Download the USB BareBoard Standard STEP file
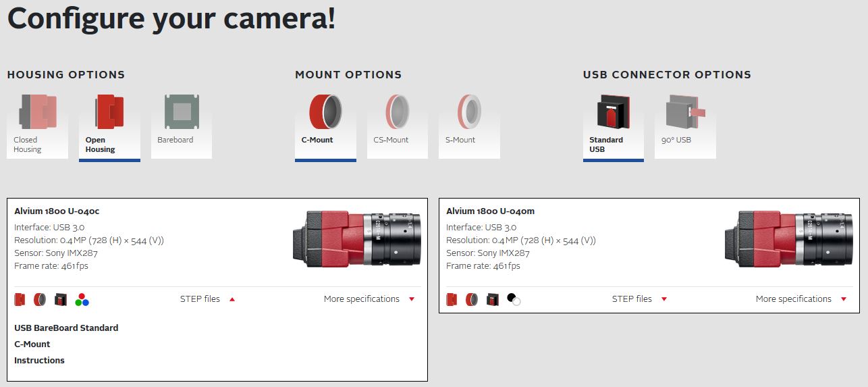Screen dimensions: 868x387 coord(66,328)
